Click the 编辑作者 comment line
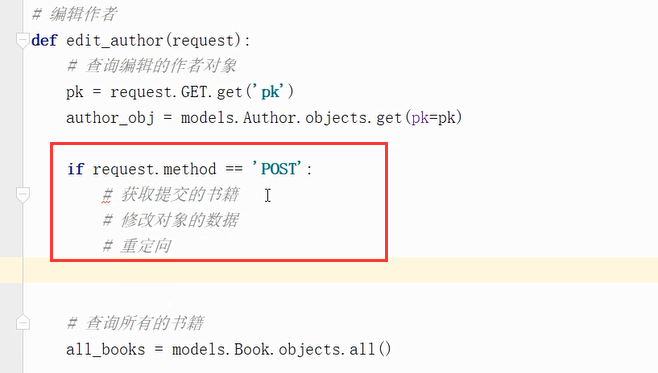658x373 pixels. [x=74, y=14]
